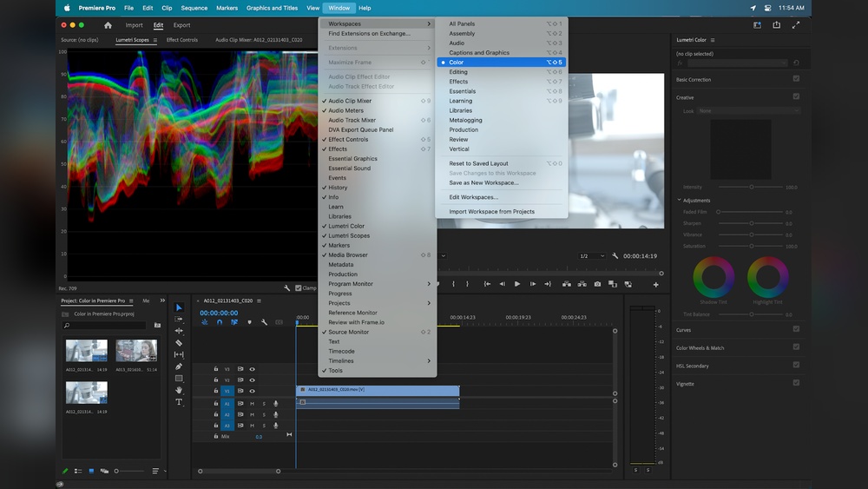Add a marker in the timeline
The image size is (868, 489).
[x=249, y=322]
